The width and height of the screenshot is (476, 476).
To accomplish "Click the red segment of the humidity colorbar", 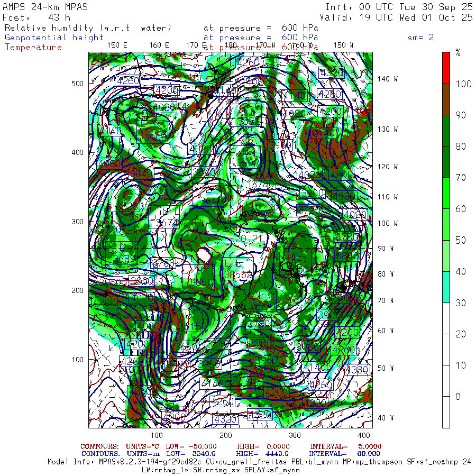I will pyautogui.click(x=446, y=67).
